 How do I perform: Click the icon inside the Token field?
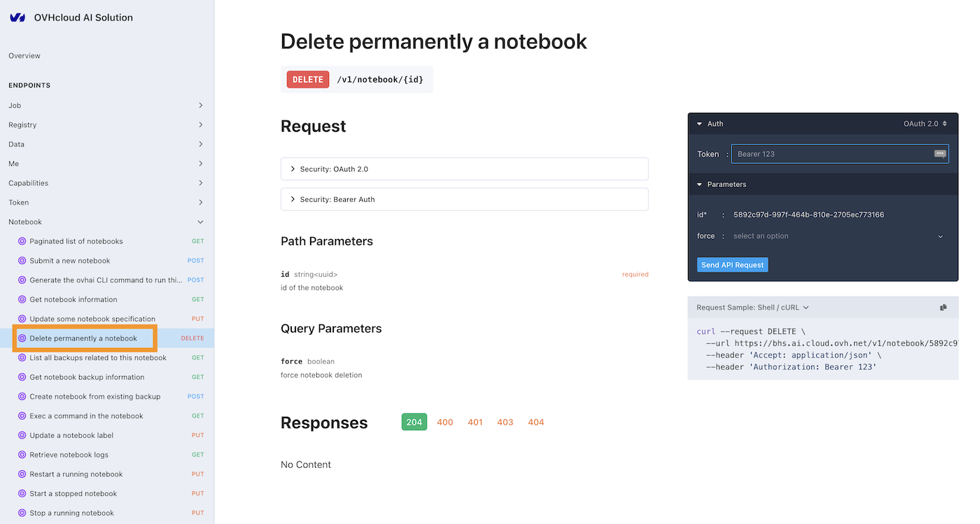(x=940, y=154)
